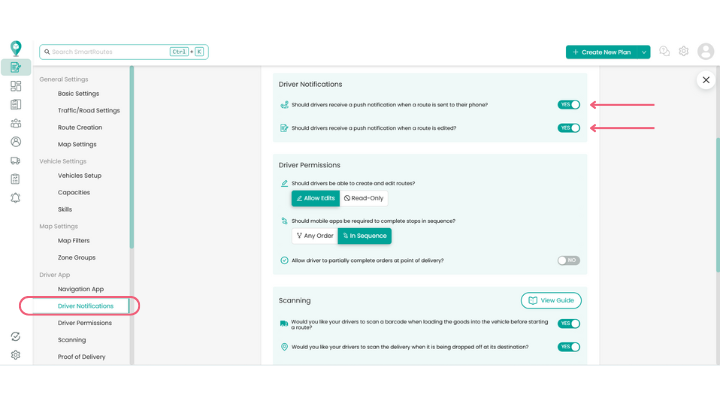Click the SmartRoutes logo pin
720x405 pixels.
pyautogui.click(x=15, y=48)
